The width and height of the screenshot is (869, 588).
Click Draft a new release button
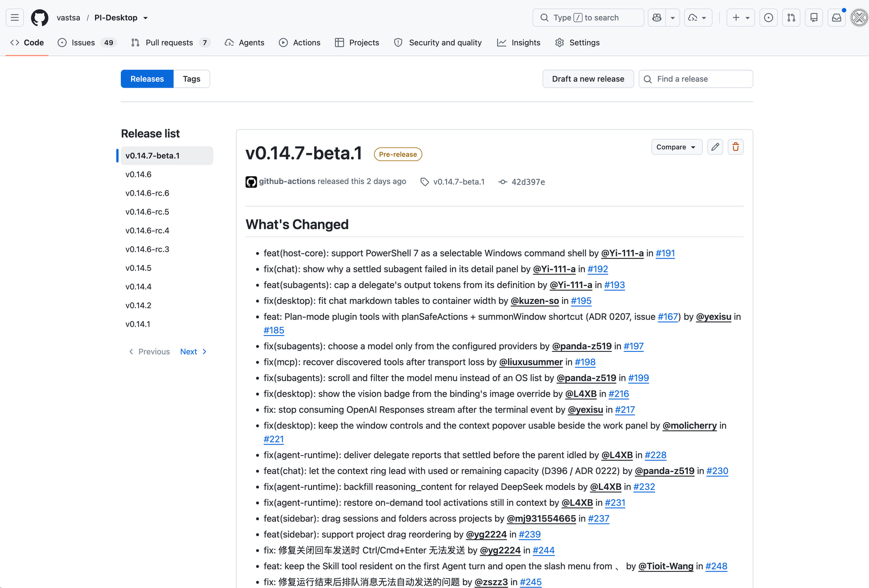pyautogui.click(x=588, y=79)
